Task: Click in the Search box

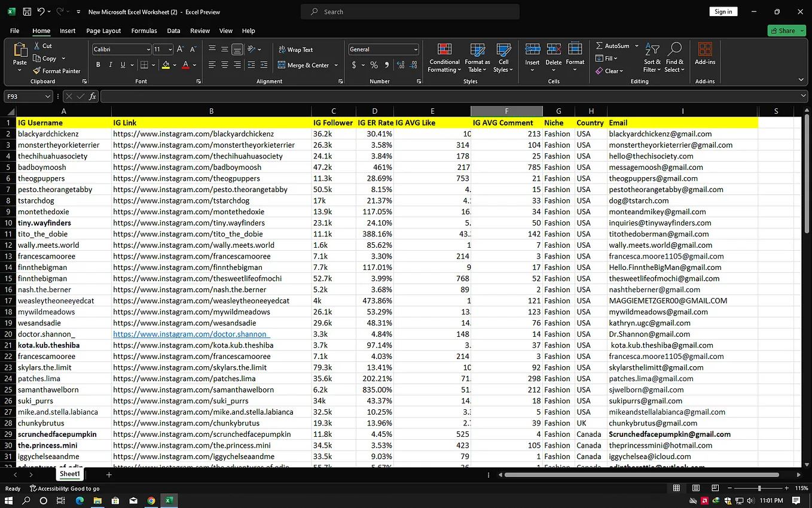Action: click(410, 11)
